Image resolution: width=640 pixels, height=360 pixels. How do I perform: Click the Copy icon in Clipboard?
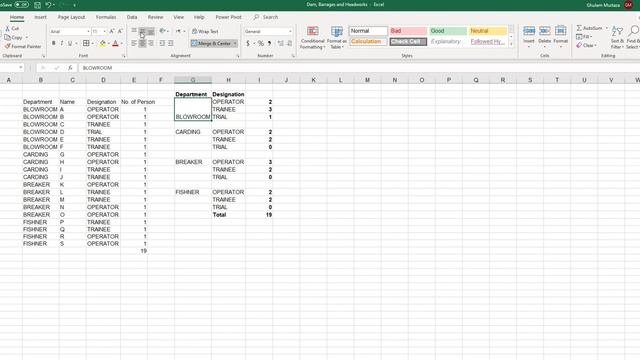7,37
